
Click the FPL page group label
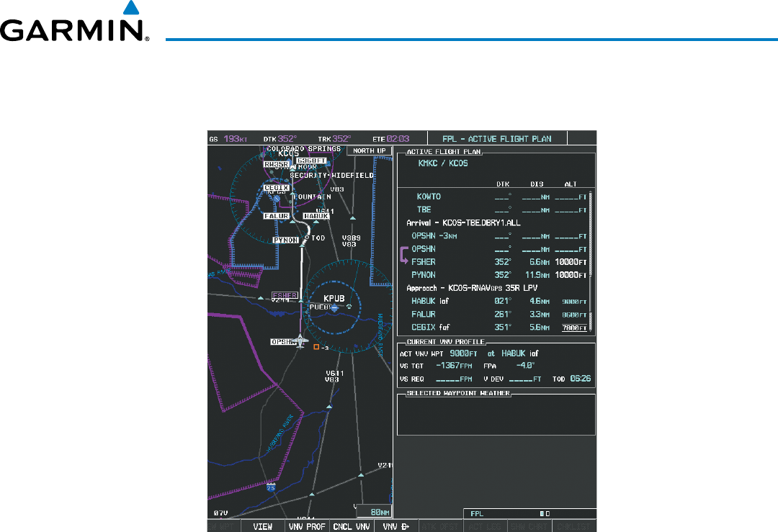click(477, 514)
